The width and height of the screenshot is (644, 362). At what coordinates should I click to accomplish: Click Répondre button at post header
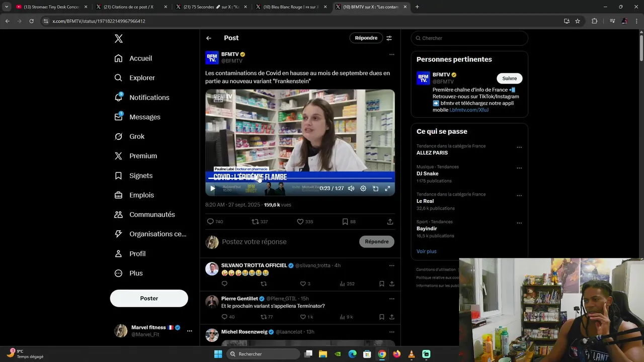click(x=366, y=38)
